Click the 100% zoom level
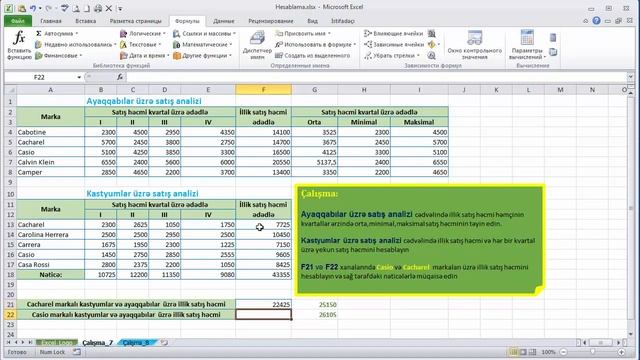Screen dimensions: 640x360 (548, 352)
